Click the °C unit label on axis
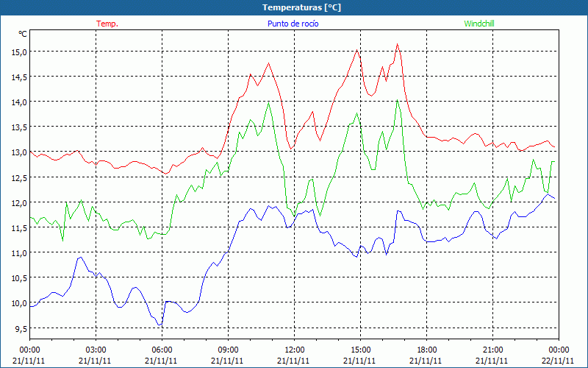Screen dimensions: 588x368 pos(23,34)
